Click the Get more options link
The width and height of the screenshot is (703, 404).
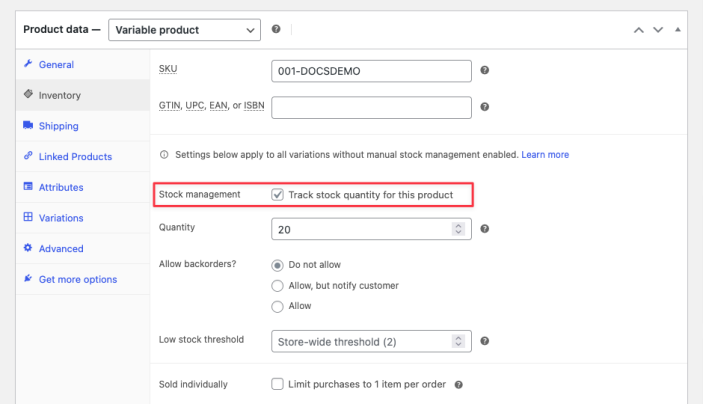(78, 280)
